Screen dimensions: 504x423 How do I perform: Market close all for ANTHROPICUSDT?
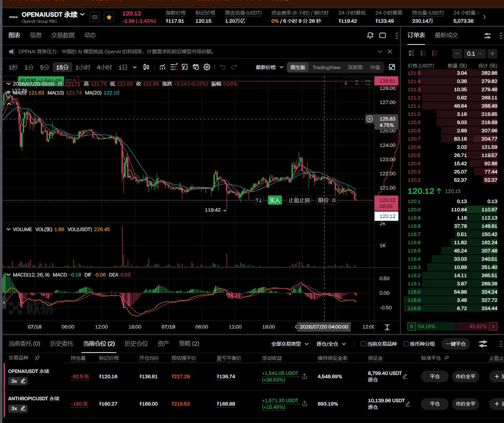(x=465, y=404)
